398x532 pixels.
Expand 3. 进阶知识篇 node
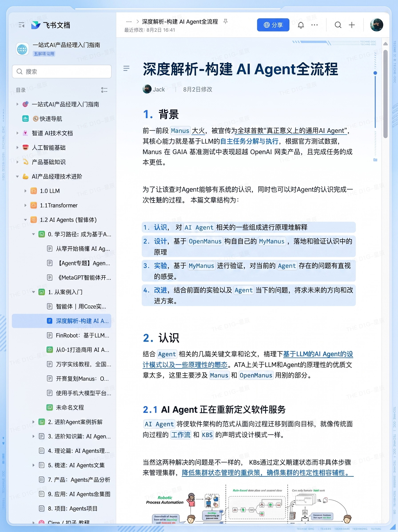pos(34,436)
